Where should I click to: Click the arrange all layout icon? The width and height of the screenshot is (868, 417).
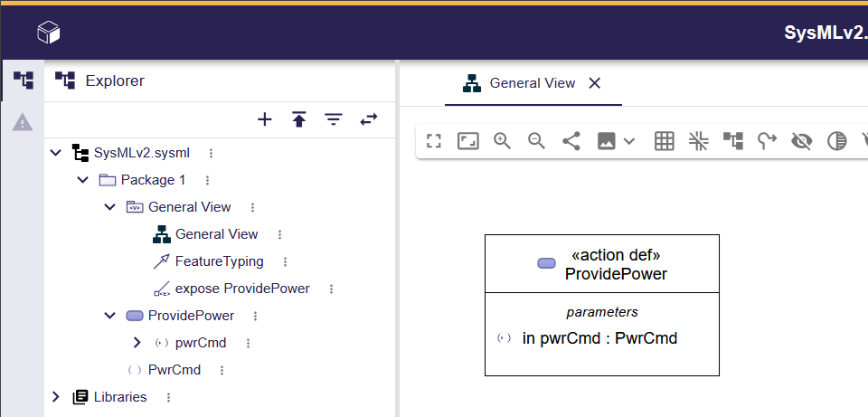tap(732, 141)
